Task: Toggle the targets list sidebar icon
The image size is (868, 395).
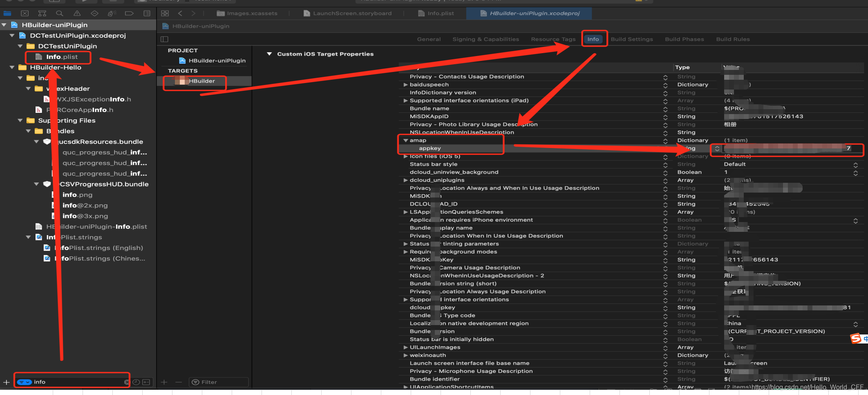Action: click(164, 39)
